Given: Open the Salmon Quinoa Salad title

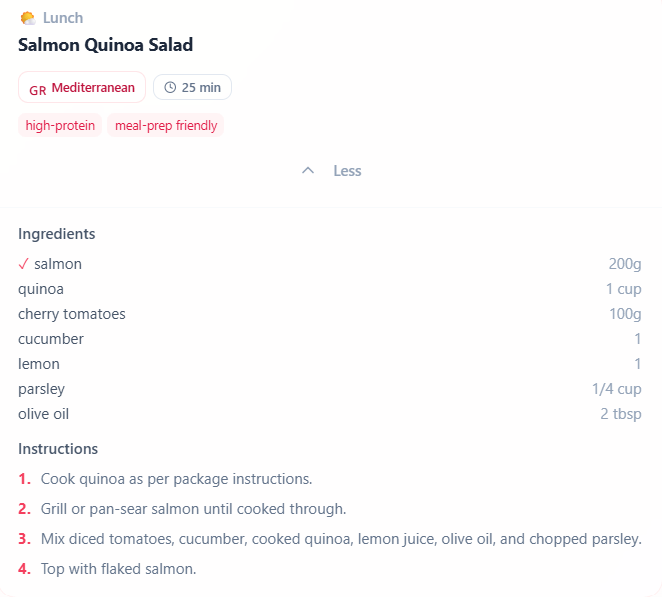Looking at the screenshot, I should click(105, 45).
